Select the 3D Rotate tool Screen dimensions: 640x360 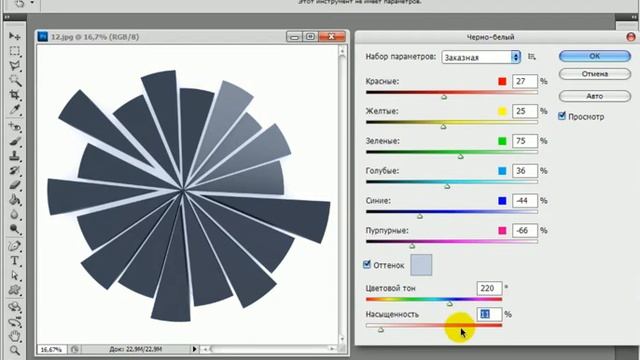(x=15, y=307)
